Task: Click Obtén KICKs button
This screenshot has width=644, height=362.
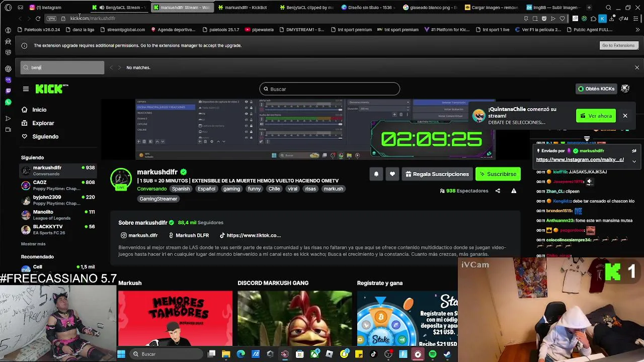Action: (596, 88)
